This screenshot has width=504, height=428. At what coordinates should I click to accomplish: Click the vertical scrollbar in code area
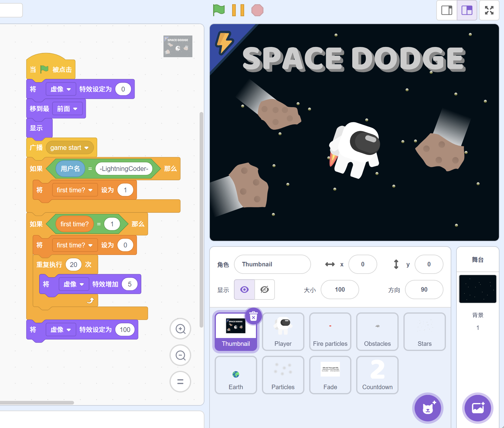pos(201,220)
